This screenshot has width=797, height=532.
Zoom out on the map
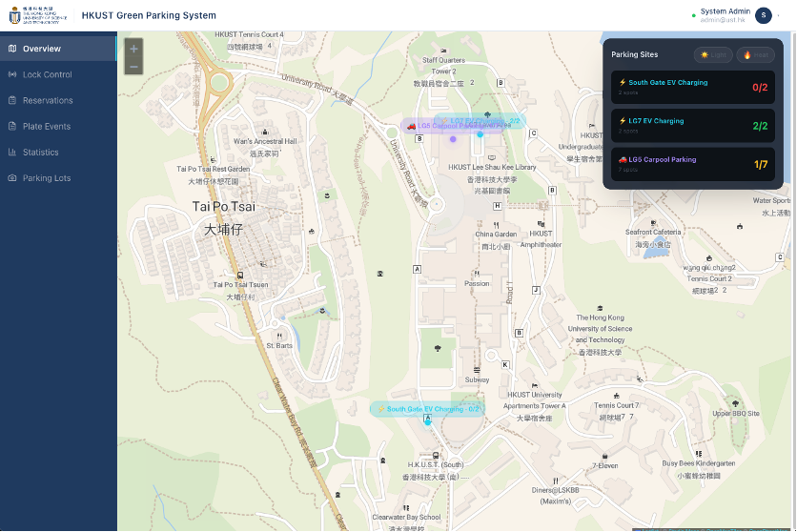tap(133, 67)
